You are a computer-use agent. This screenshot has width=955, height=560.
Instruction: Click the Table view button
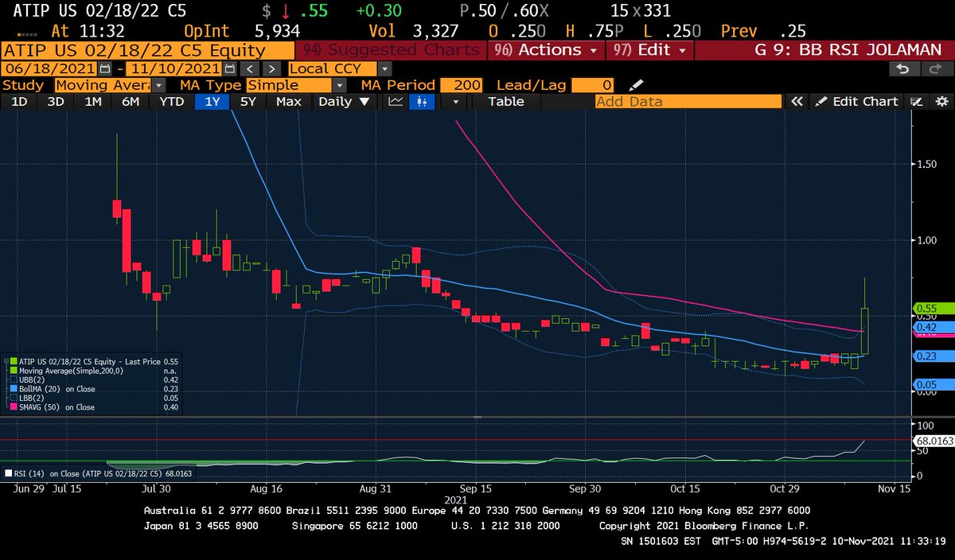(505, 101)
